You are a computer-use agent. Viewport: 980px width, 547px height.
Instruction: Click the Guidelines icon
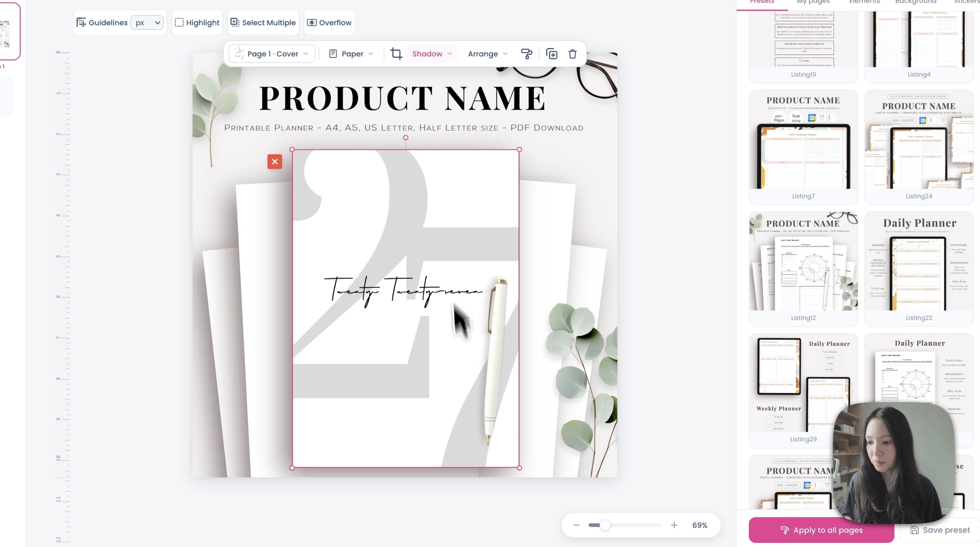click(81, 22)
